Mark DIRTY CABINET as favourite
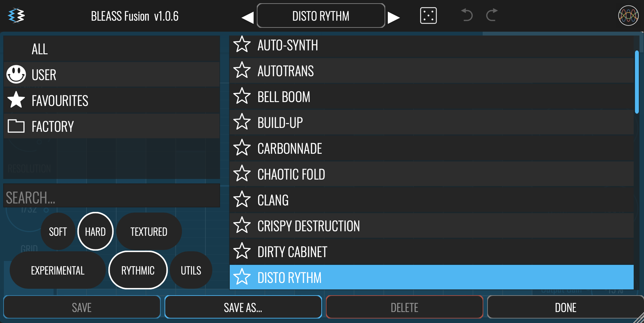Viewport: 644px width, 323px height. [x=242, y=251]
